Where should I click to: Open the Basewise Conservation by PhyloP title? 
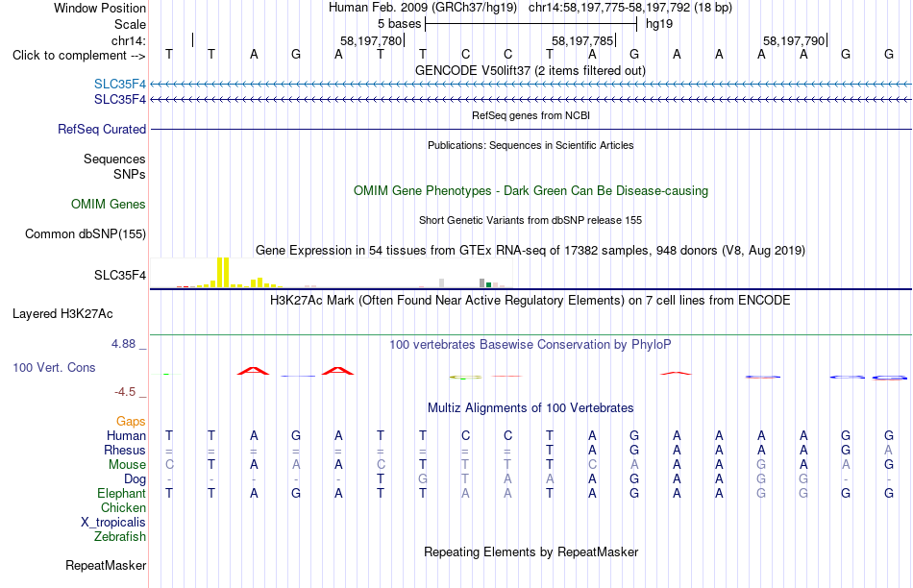(x=531, y=345)
